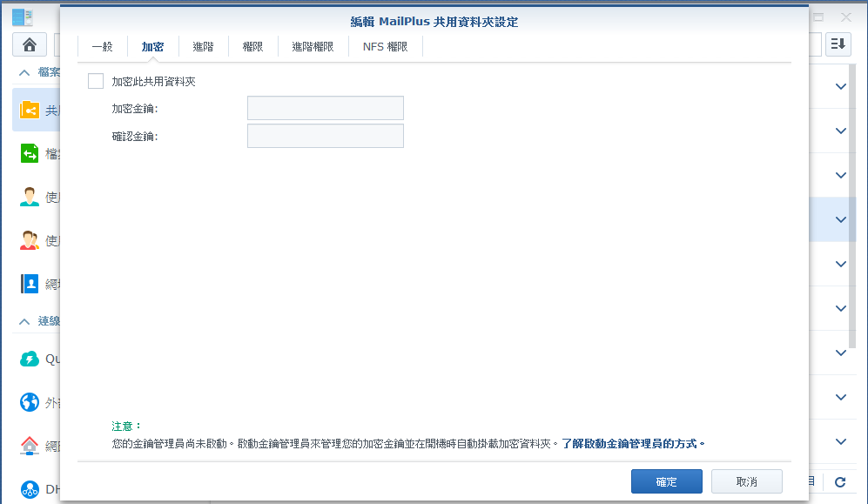
Task: Open File Services sidebar icon
Action: (x=30, y=153)
